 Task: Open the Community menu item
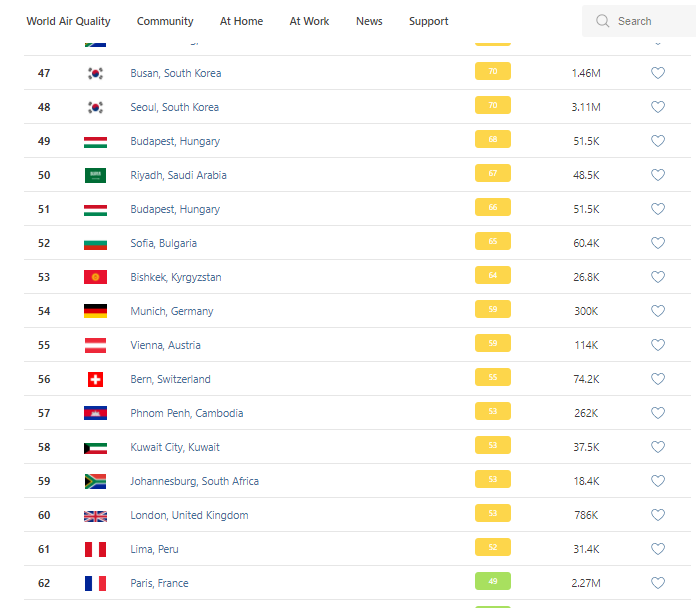click(165, 21)
